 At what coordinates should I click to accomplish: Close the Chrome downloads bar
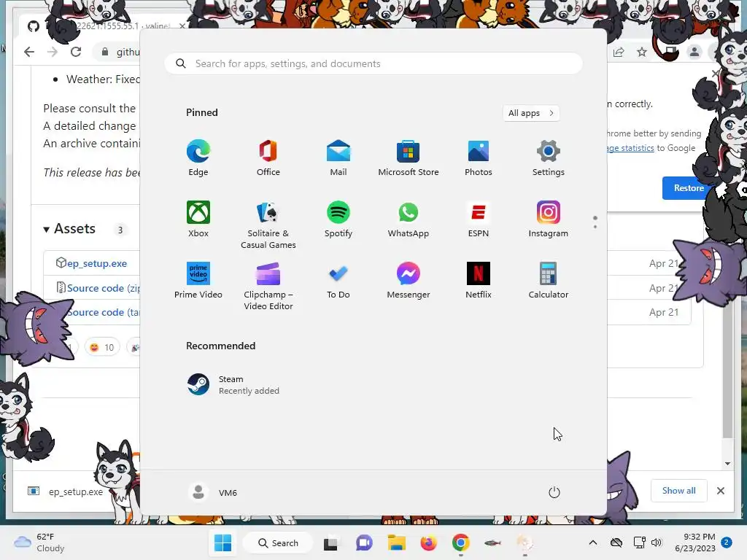coord(721,491)
